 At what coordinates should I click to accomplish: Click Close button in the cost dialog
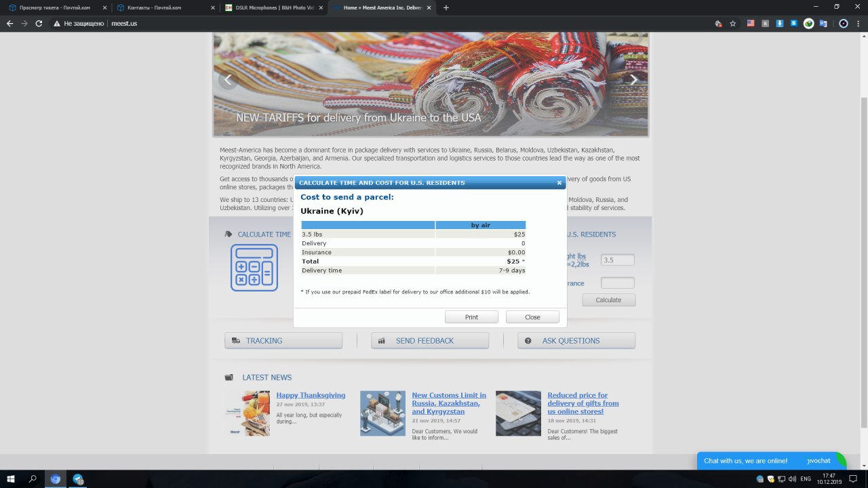tap(532, 317)
